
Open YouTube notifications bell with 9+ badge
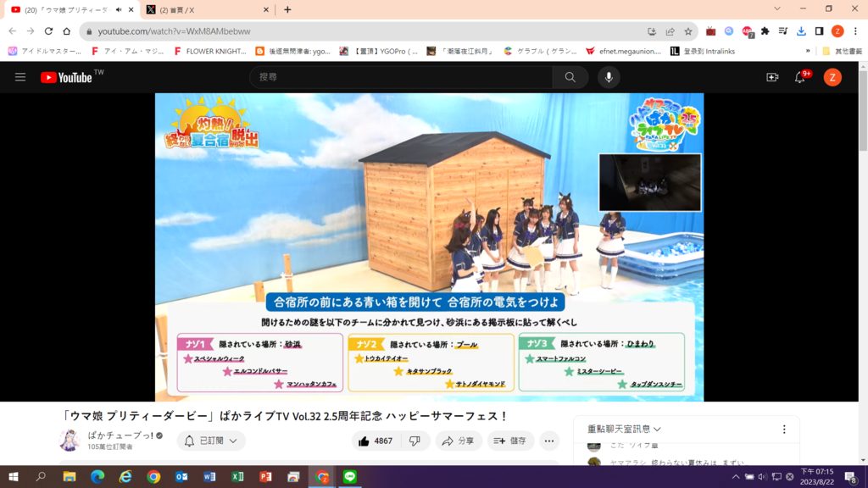point(801,77)
